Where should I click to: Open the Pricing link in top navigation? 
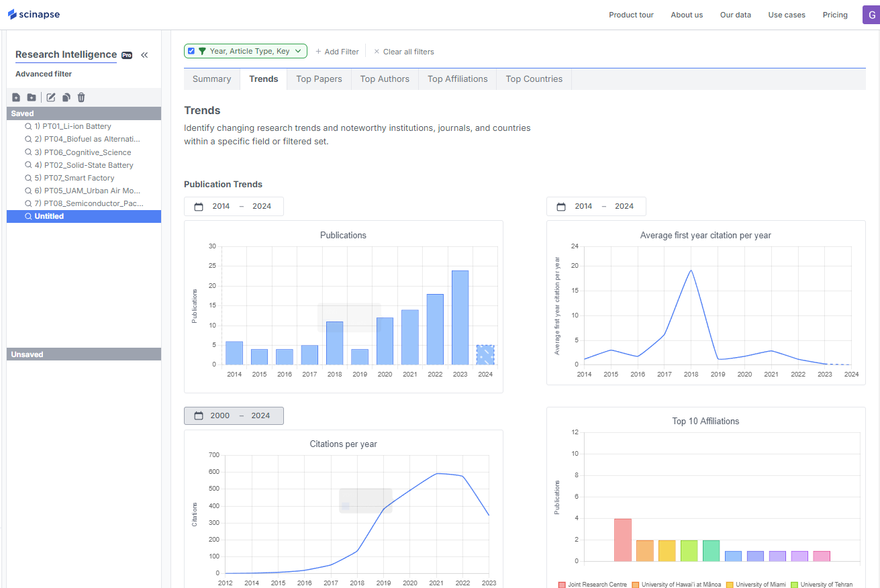coord(835,15)
